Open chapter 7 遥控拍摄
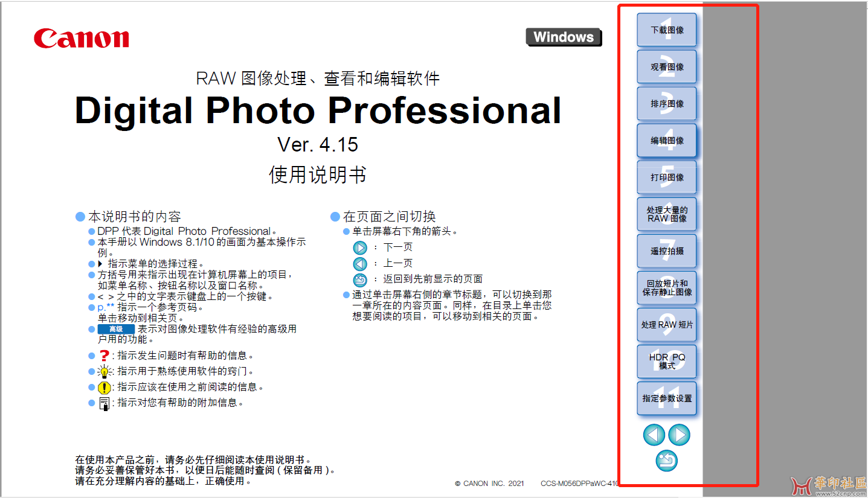 click(667, 251)
